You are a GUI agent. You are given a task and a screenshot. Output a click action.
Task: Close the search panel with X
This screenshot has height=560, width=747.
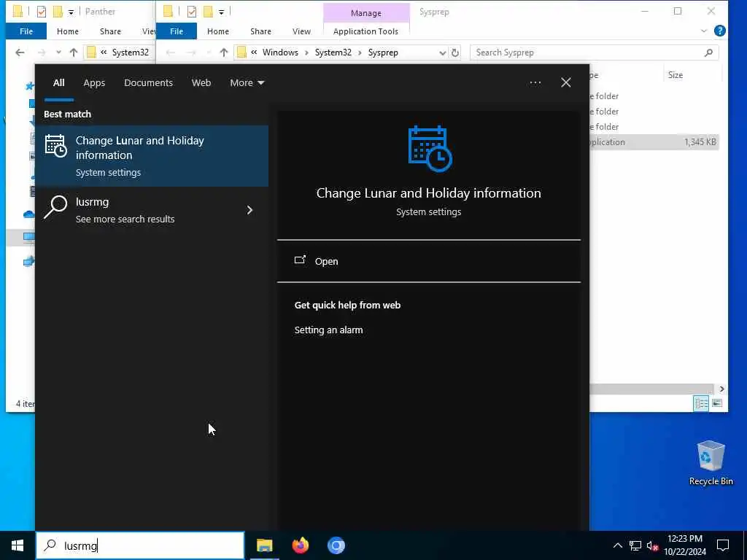566,82
